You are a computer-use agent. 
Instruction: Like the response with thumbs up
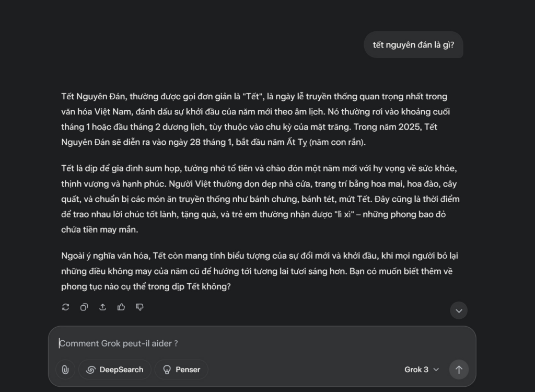121,307
